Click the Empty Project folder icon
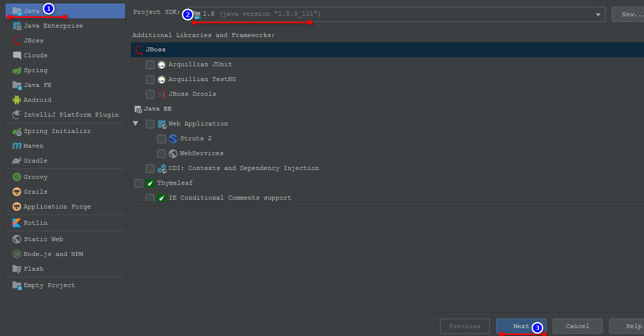This screenshot has width=644, height=336. [17, 285]
